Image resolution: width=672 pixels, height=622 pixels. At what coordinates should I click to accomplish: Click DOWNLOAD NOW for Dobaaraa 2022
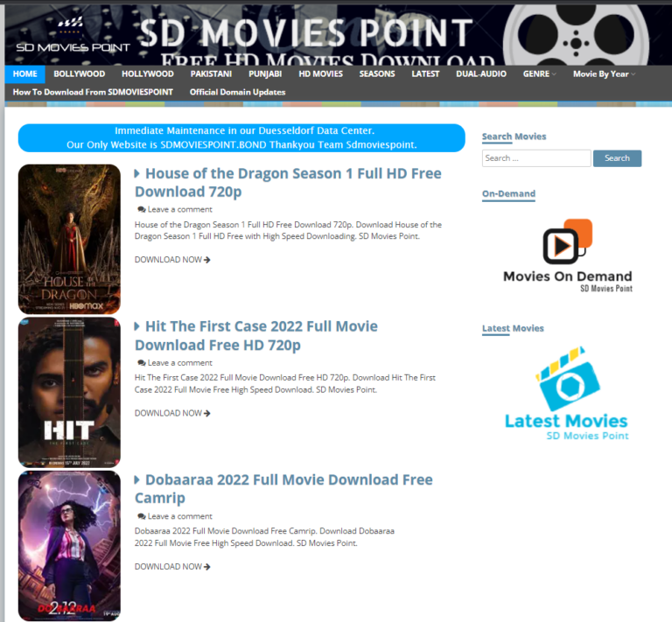[x=172, y=566]
